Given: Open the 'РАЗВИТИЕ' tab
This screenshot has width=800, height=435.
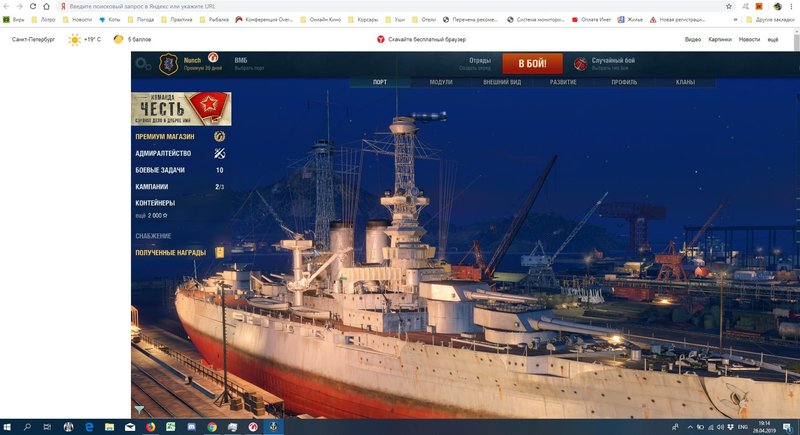Looking at the screenshot, I should [x=562, y=82].
